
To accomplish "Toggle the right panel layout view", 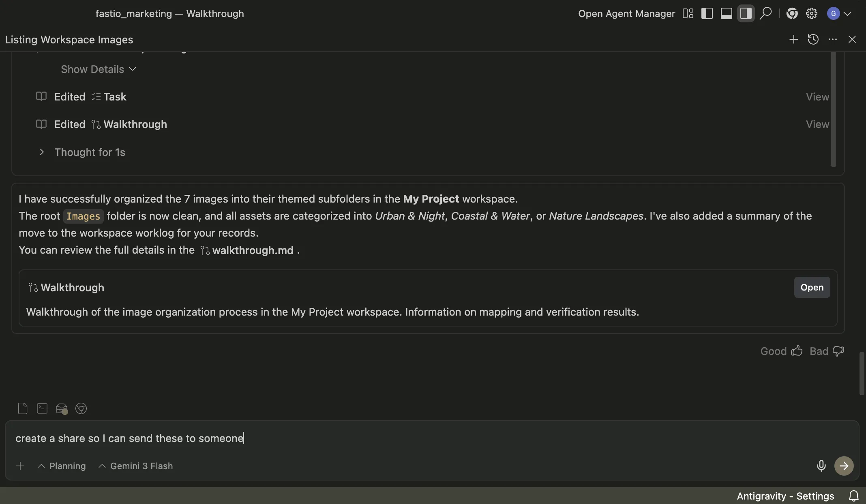I will click(x=746, y=13).
